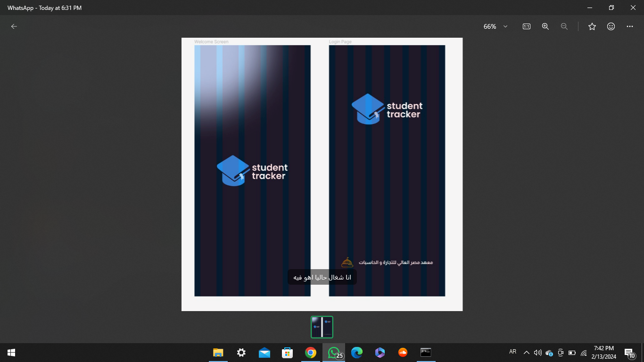Switch the AR input language indicator
The image size is (644, 362).
513,352
